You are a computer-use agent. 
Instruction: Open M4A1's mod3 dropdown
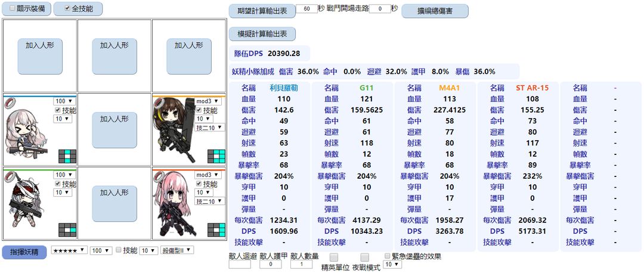(x=208, y=101)
